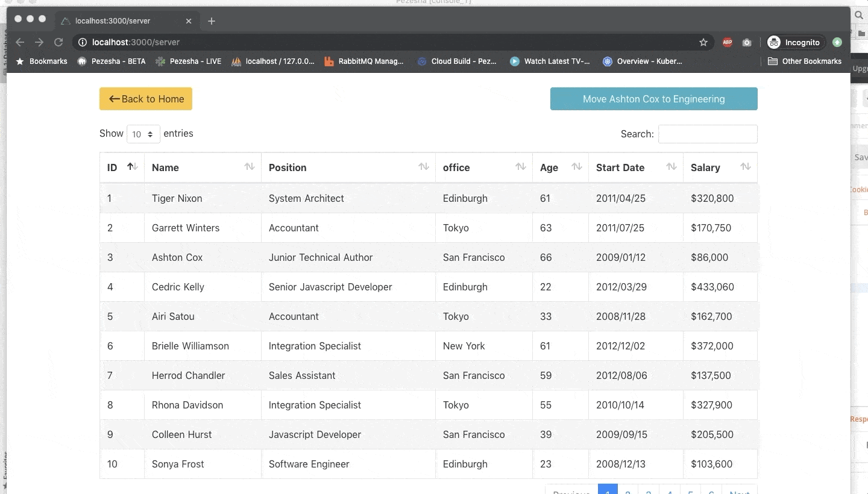Go back using the browser back arrow

tap(20, 42)
